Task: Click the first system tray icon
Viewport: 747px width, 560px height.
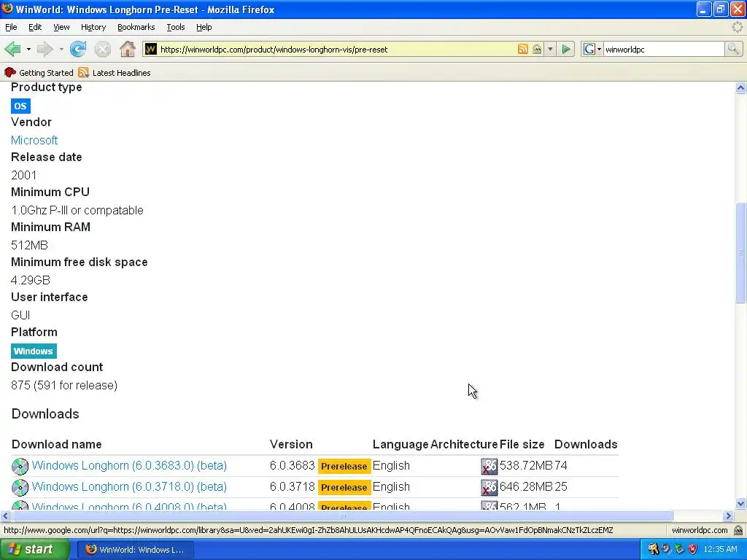Action: coord(653,549)
